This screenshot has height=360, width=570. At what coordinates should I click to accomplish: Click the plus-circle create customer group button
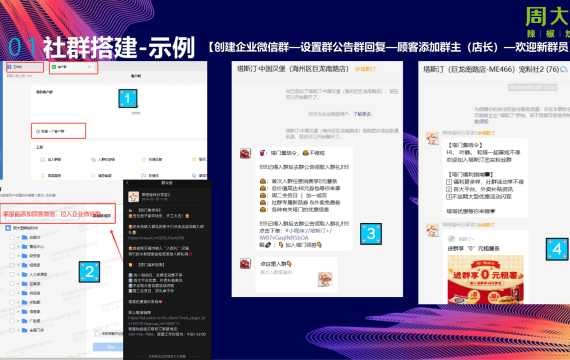pos(59,131)
